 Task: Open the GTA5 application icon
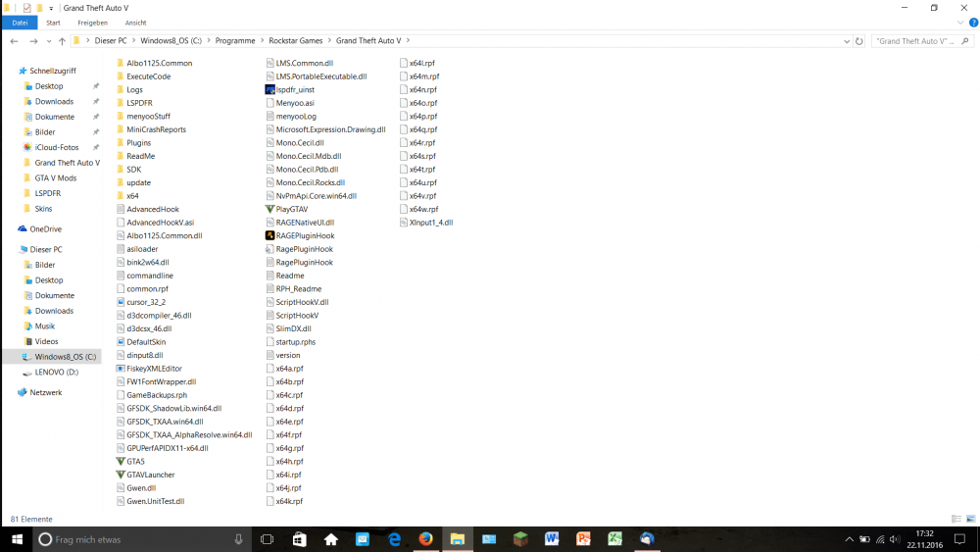pos(121,462)
